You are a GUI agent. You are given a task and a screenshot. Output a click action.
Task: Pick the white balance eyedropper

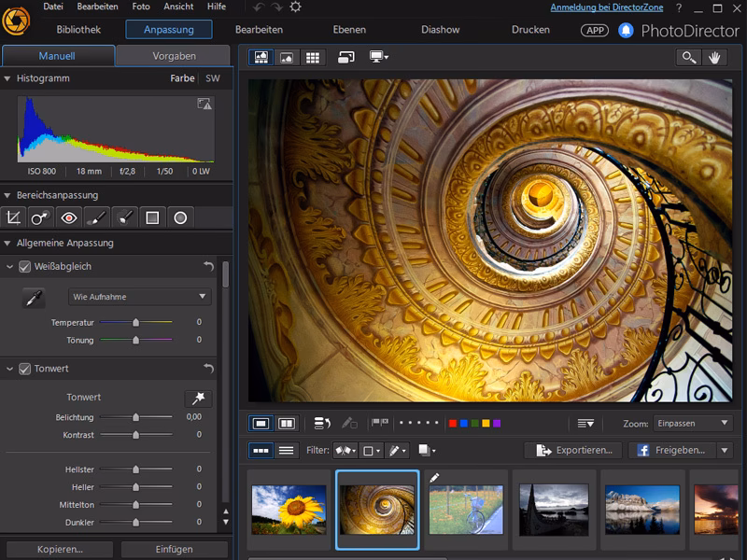coord(34,298)
